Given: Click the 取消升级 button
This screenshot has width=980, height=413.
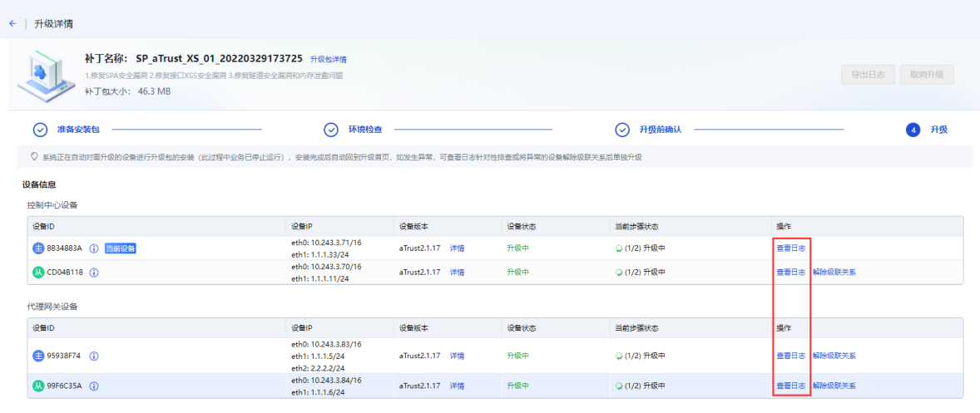Looking at the screenshot, I should point(927,74).
